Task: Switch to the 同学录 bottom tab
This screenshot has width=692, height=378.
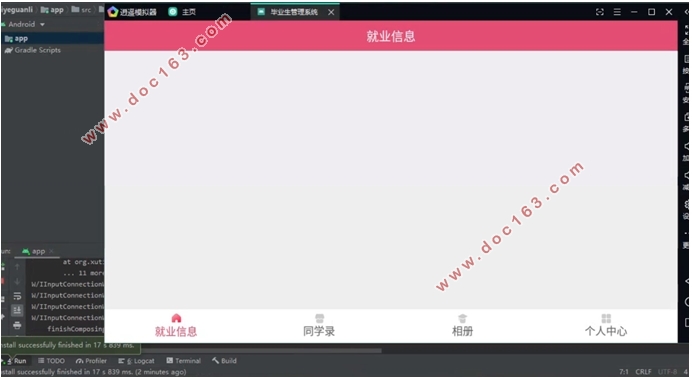Action: tap(319, 326)
